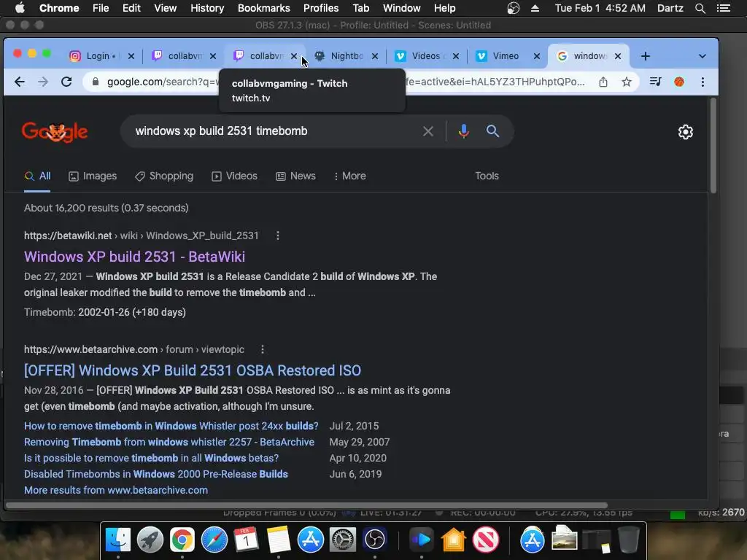
Task: Click the browser forward arrow
Action: [x=43, y=82]
